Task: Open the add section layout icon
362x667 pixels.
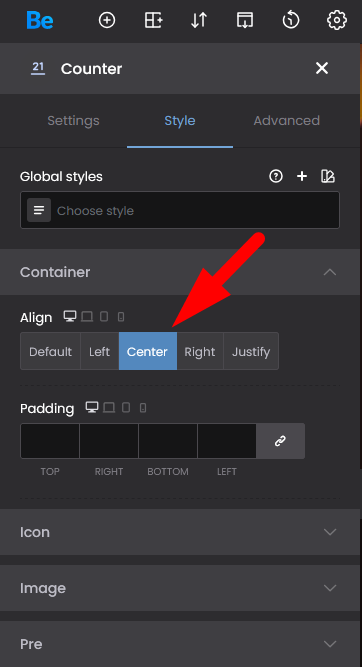Action: click(153, 20)
